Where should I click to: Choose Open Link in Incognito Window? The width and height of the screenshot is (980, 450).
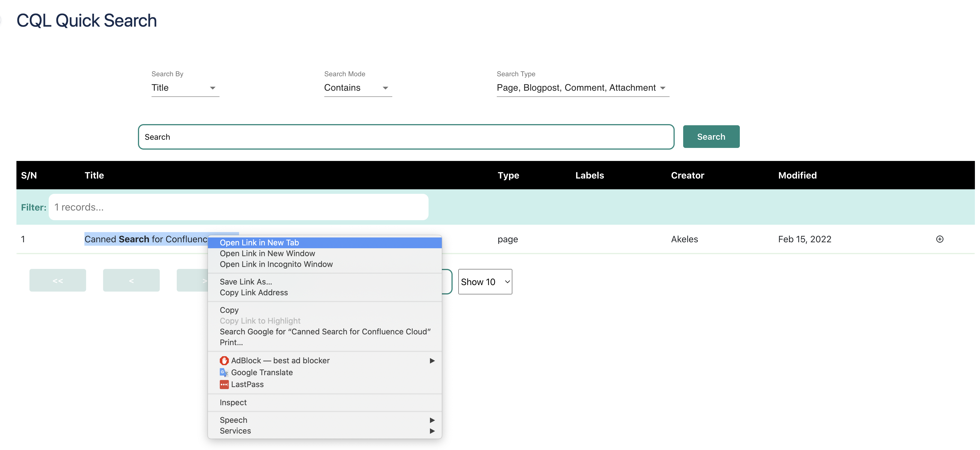tap(276, 264)
